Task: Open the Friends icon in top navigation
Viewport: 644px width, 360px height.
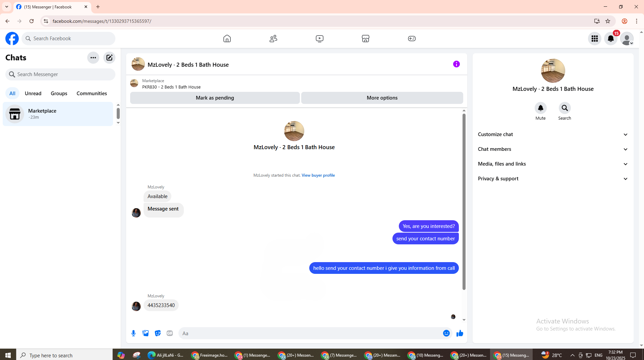Action: [273, 39]
